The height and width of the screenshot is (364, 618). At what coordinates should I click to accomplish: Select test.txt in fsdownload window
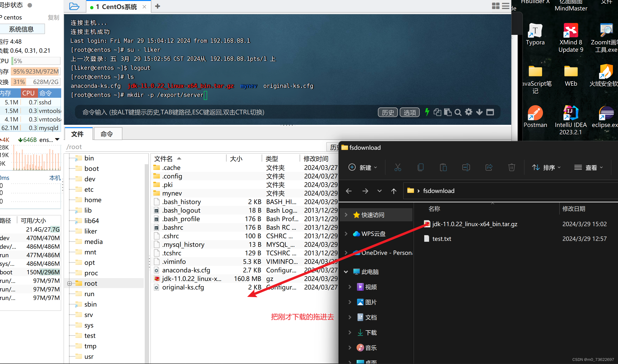pos(441,239)
